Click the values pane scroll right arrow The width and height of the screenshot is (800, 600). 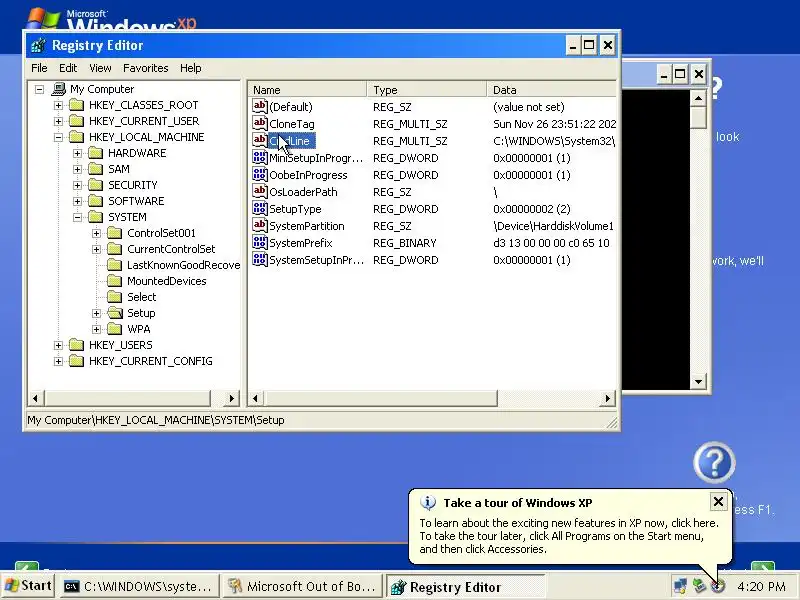[607, 398]
